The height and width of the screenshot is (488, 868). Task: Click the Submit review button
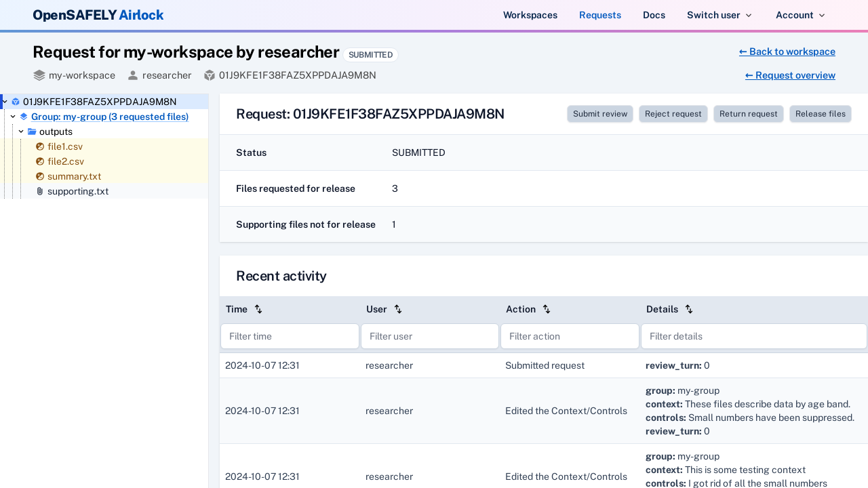[599, 114]
